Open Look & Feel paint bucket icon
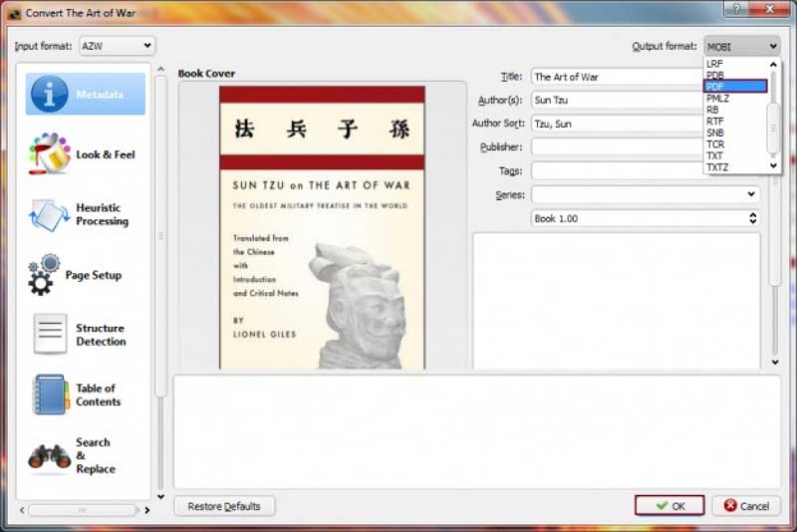Viewport: 797px width, 532px height. coord(49,154)
